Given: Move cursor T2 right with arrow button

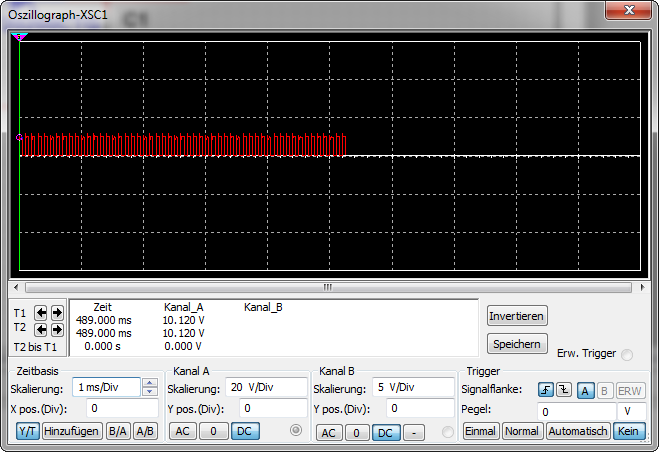Looking at the screenshot, I should coord(57,330).
